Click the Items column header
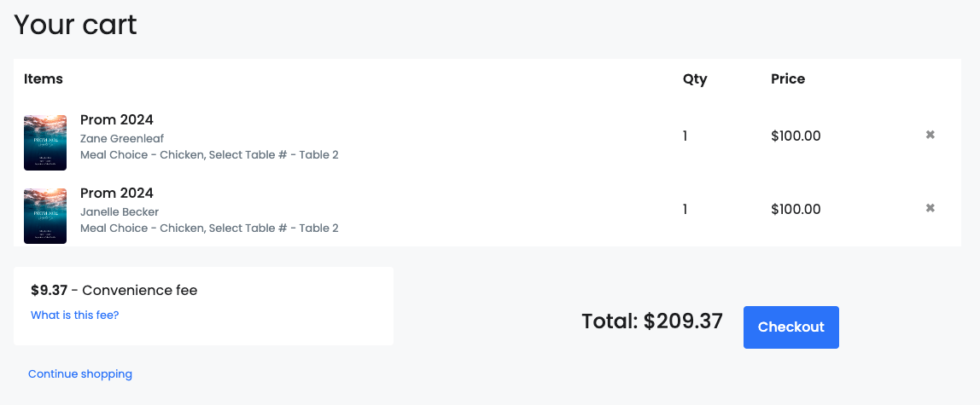The height and width of the screenshot is (405, 980). [x=44, y=78]
